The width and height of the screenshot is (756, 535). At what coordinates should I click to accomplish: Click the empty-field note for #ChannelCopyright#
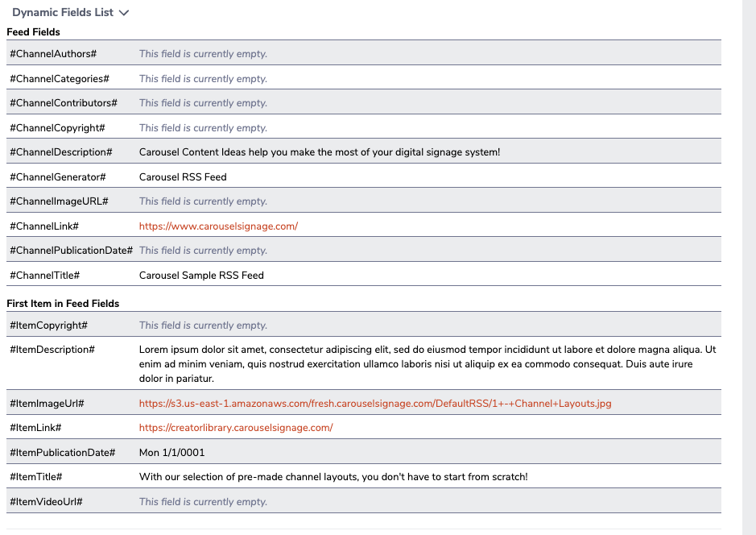pyautogui.click(x=203, y=128)
